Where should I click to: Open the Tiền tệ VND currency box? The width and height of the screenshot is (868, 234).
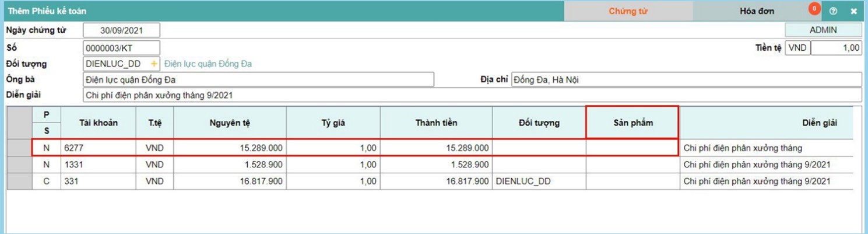797,48
